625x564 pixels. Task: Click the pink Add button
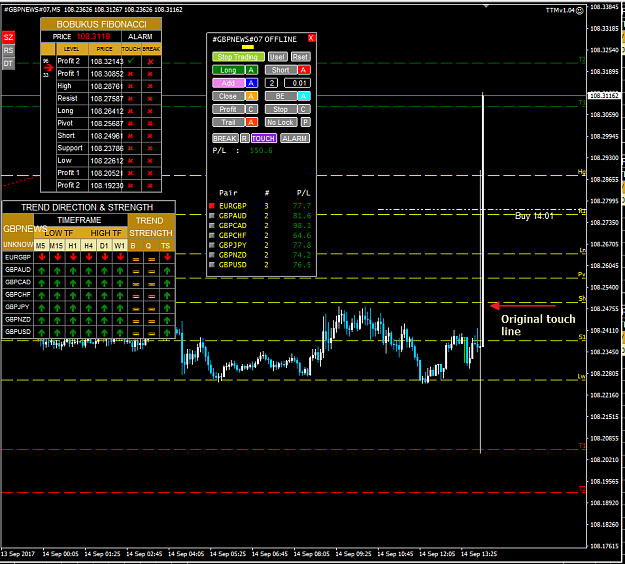click(x=228, y=83)
